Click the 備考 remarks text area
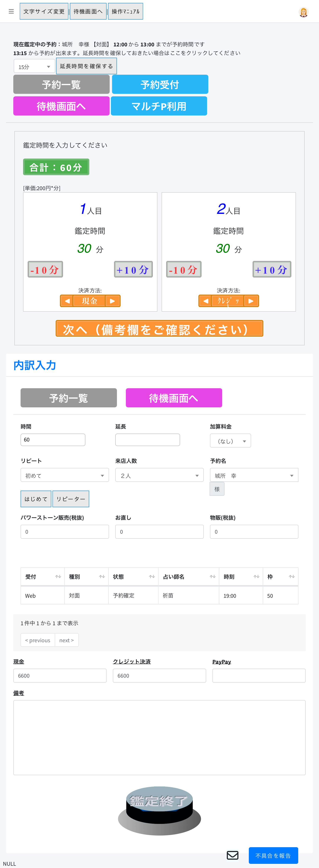 click(159, 737)
